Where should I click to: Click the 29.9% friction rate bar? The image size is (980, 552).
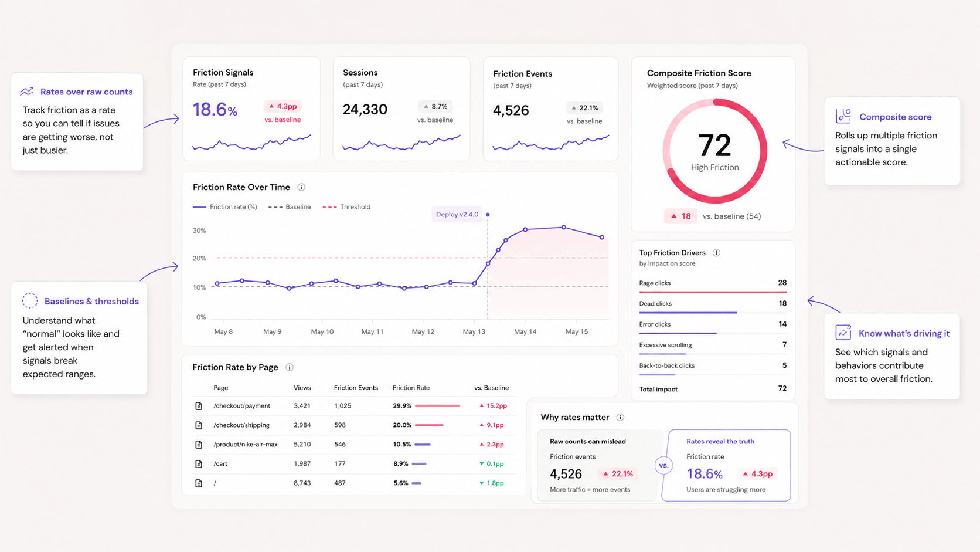pyautogui.click(x=437, y=406)
